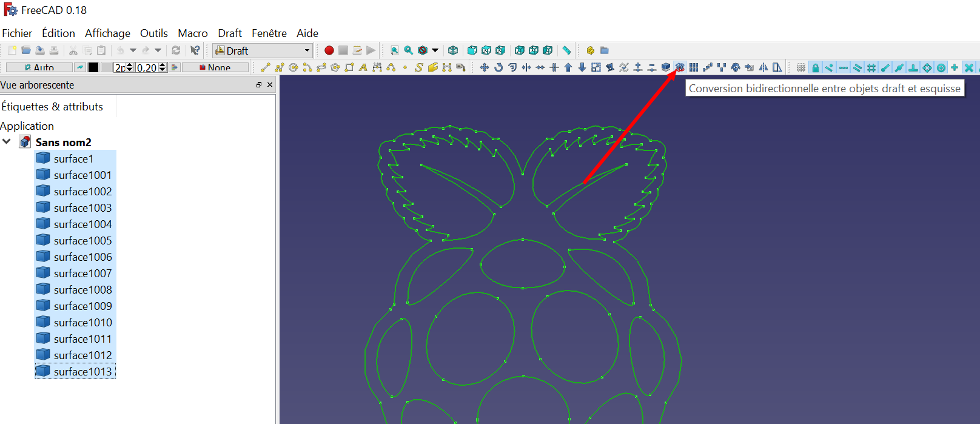
Task: Select the Draft Line tool
Action: 266,67
